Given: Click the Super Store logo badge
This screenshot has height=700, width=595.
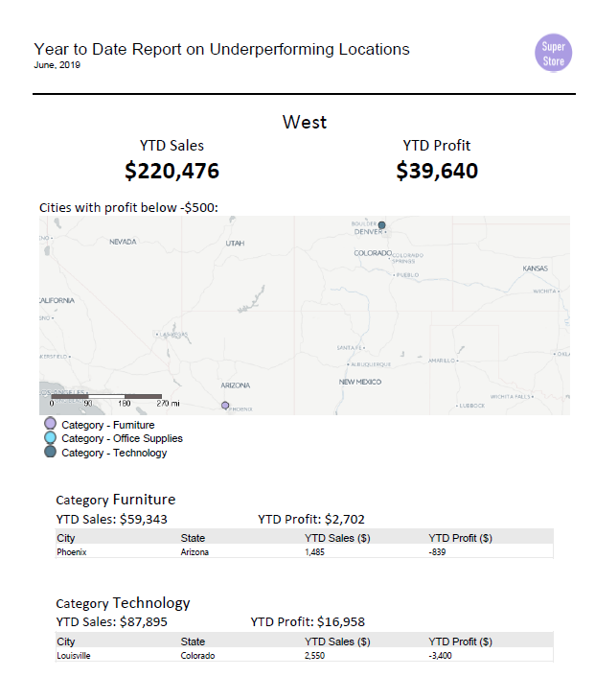Looking at the screenshot, I should coord(553,53).
